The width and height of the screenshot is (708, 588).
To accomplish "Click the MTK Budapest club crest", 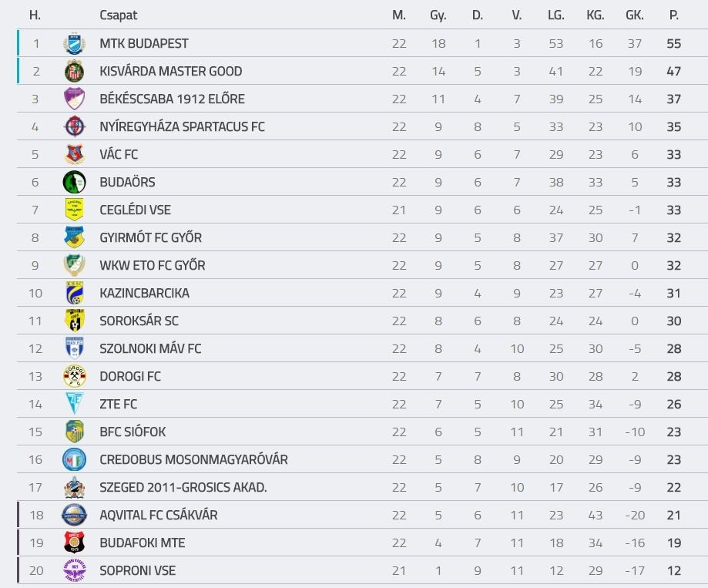I will 74,43.
